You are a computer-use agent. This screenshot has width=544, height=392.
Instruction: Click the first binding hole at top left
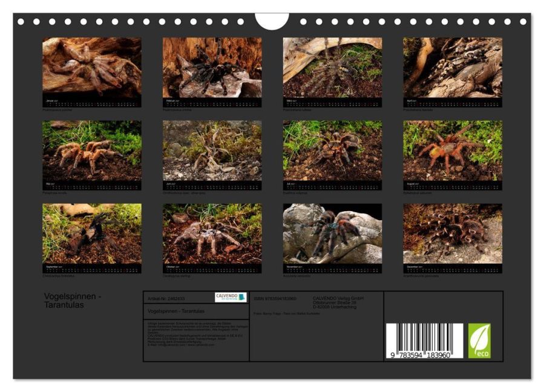(21, 22)
